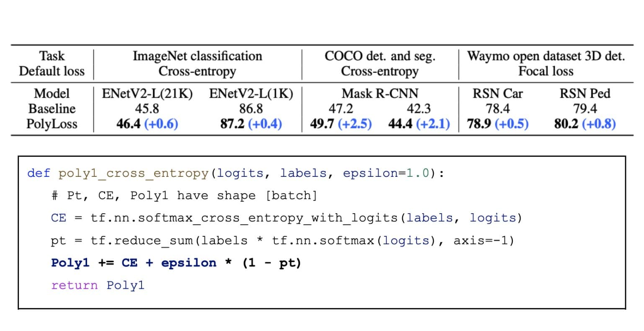This screenshot has width=644, height=331.
Task: Select the 'ENetV2-L(21K)' model name
Action: pos(147,93)
